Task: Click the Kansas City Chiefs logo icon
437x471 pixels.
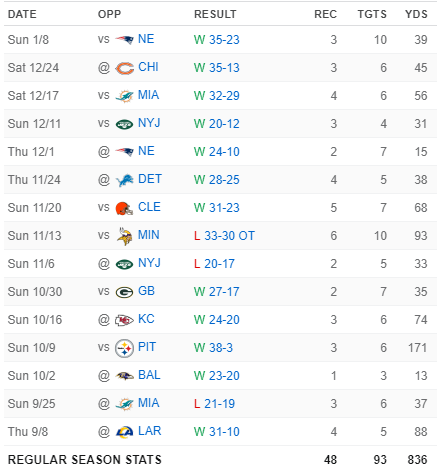Action: [x=124, y=320]
